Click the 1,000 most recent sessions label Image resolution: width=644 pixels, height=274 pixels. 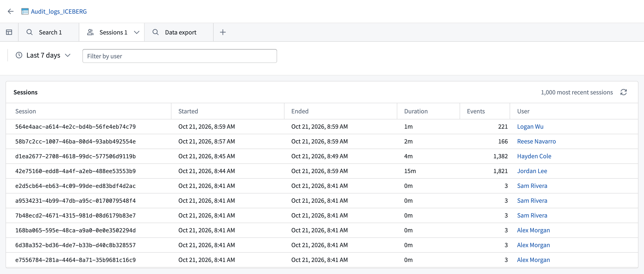(577, 92)
